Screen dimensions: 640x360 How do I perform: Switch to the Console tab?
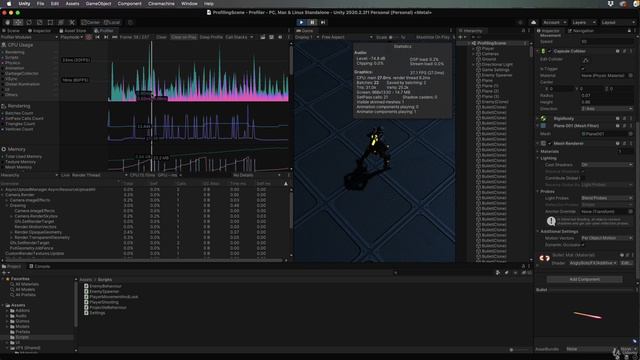(40, 267)
